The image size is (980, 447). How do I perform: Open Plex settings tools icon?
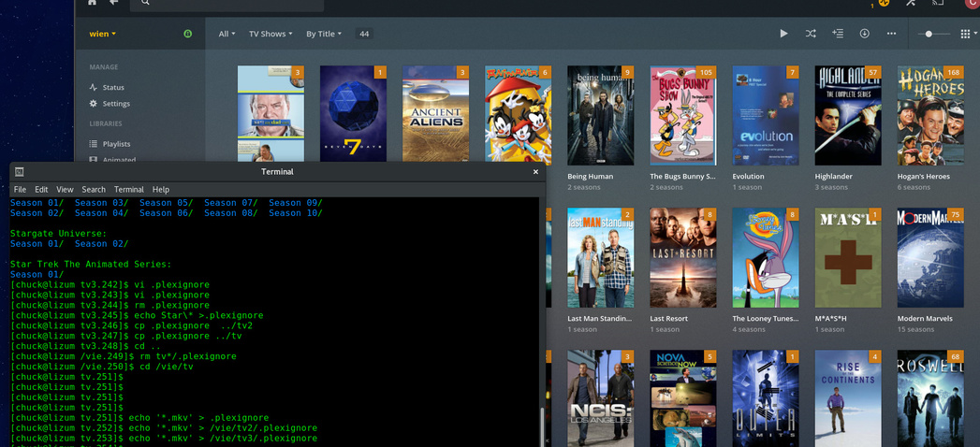(x=911, y=3)
